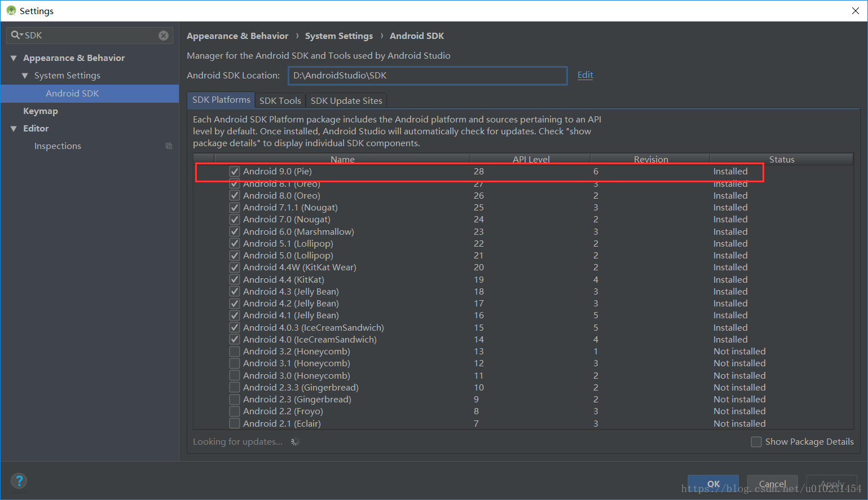This screenshot has height=500, width=868.
Task: Open the help question mark icon
Action: 19,481
